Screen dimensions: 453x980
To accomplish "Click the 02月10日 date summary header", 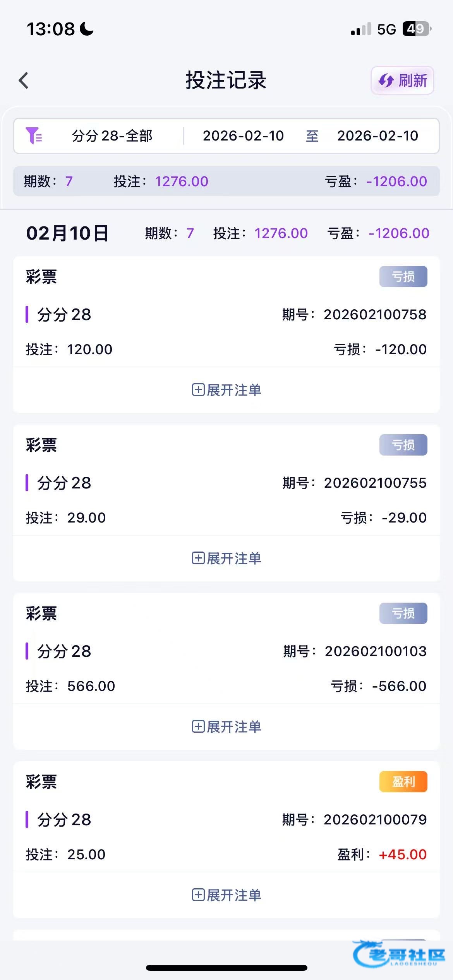I will [67, 233].
